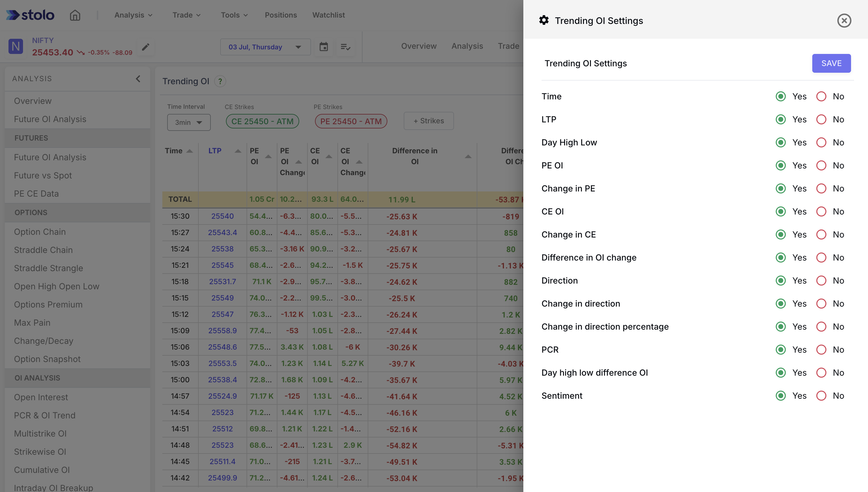868x492 pixels.
Task: Sort by PE OI Change column arrow
Action: pyautogui.click(x=299, y=162)
